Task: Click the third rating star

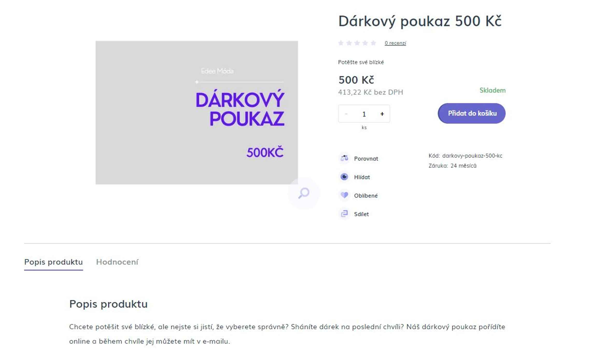Action: [357, 43]
